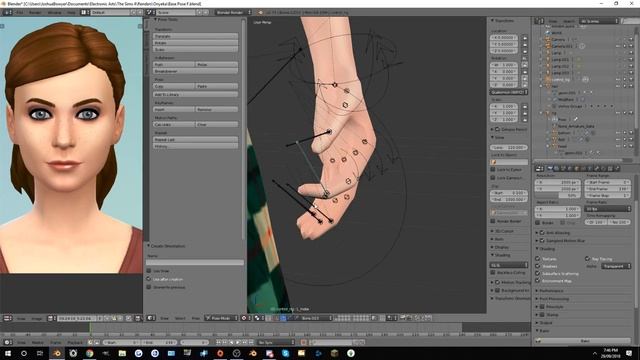
Task: Open File Explorer from the taskbar
Action: 122,353
